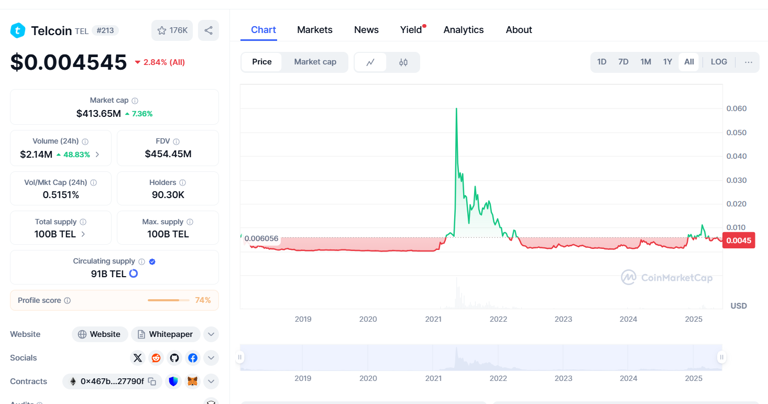Open chart more options ellipsis menu
This screenshot has height=404, width=768.
[x=748, y=62]
